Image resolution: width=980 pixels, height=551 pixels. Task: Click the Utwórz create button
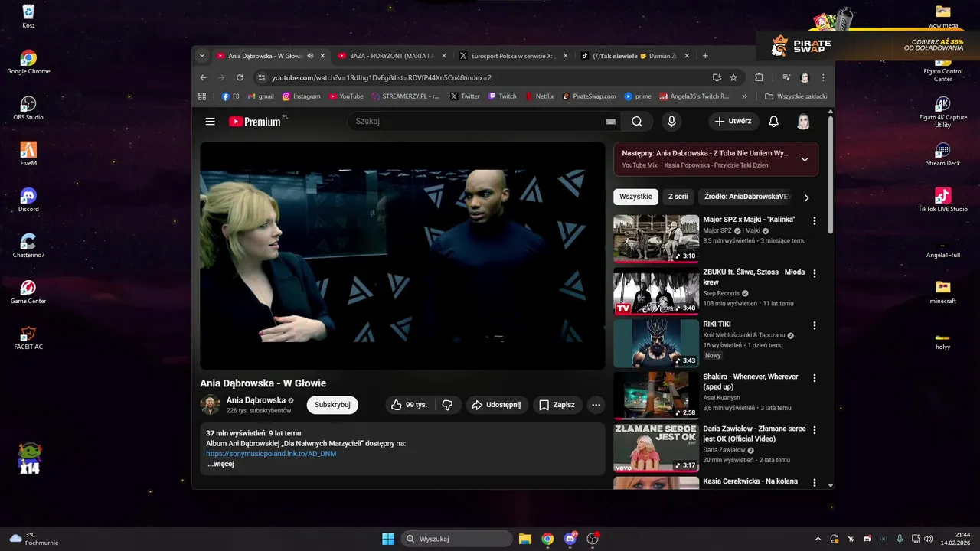733,121
